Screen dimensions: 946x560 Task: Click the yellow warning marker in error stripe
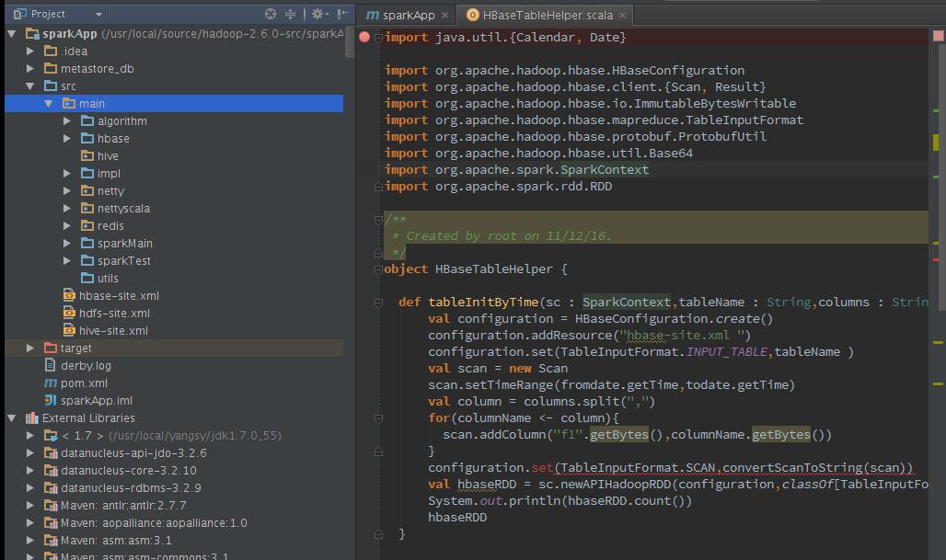[937, 143]
